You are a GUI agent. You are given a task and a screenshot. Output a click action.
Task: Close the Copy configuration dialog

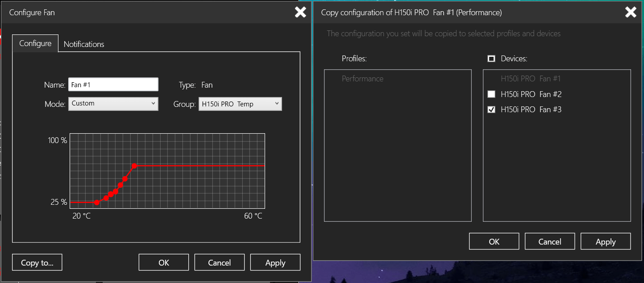click(631, 13)
